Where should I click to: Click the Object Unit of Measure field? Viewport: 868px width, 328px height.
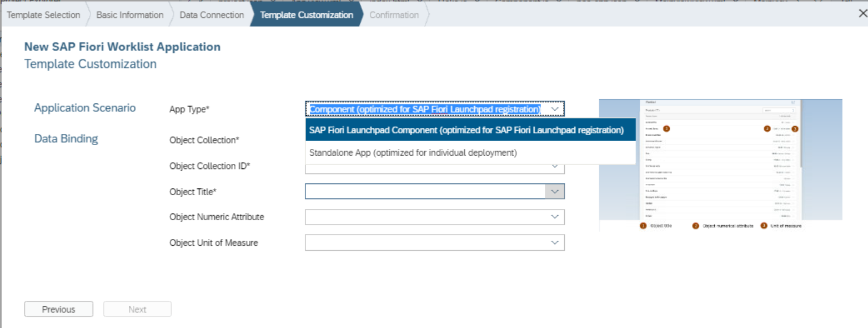point(425,242)
